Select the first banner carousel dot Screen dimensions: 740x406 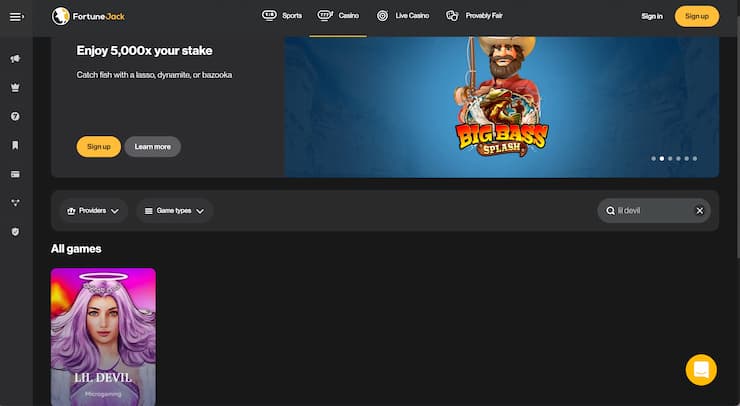point(653,159)
